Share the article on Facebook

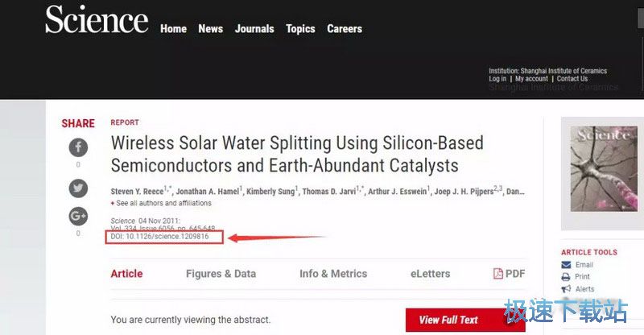[78, 147]
